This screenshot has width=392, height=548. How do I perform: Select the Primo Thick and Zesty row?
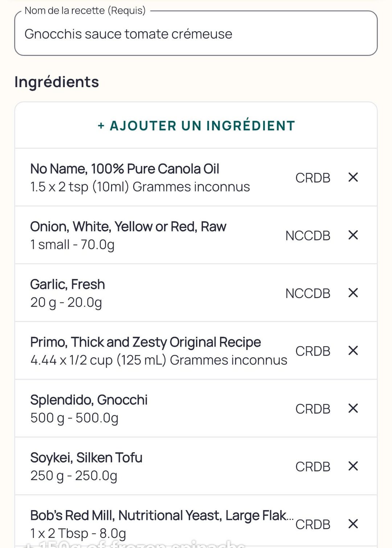(196, 350)
